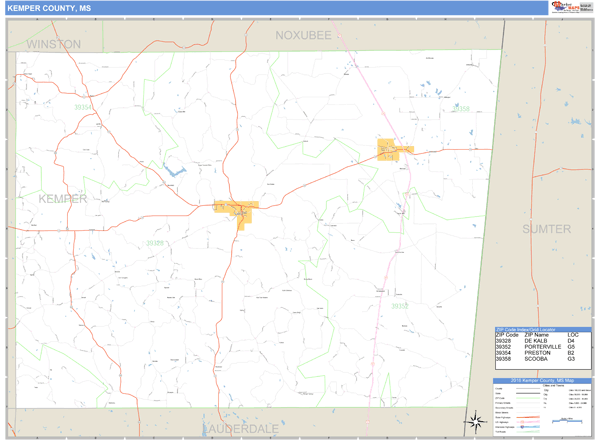Image resolution: width=600 pixels, height=440 pixels.
Task: Select the LAUDERDALE county label
Action: pos(241,428)
